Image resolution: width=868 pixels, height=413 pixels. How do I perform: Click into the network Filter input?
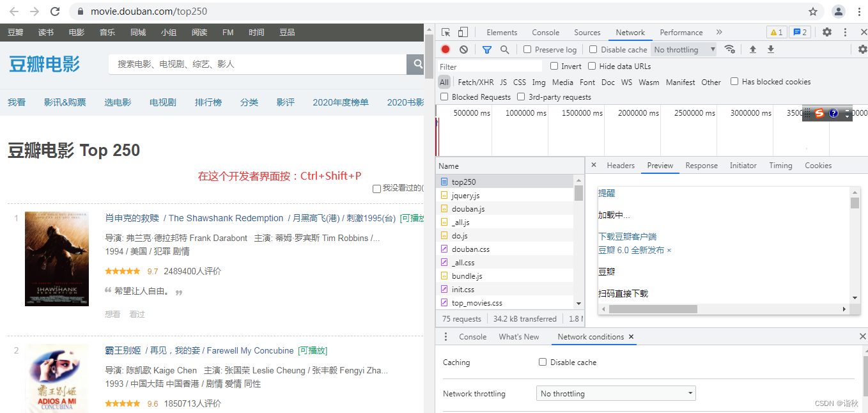click(x=490, y=66)
